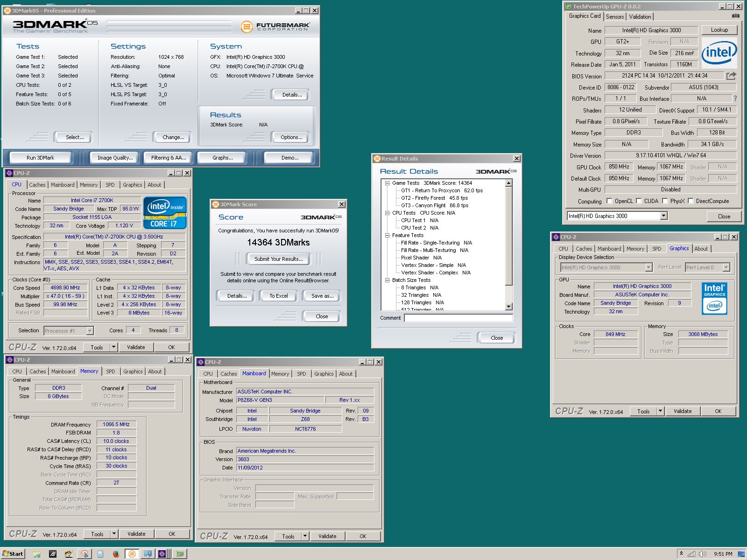
Task: Click the Result Details scroll down arrow
Action: click(x=509, y=307)
